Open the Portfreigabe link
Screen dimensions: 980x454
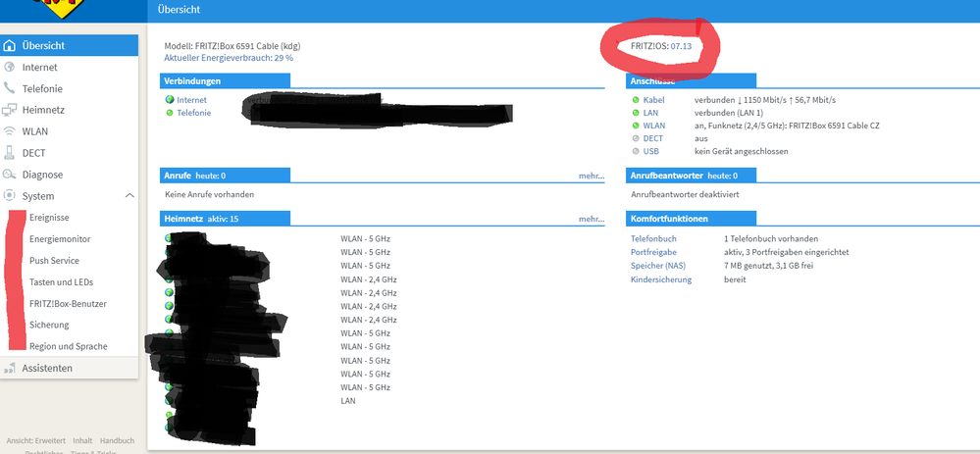click(x=653, y=252)
